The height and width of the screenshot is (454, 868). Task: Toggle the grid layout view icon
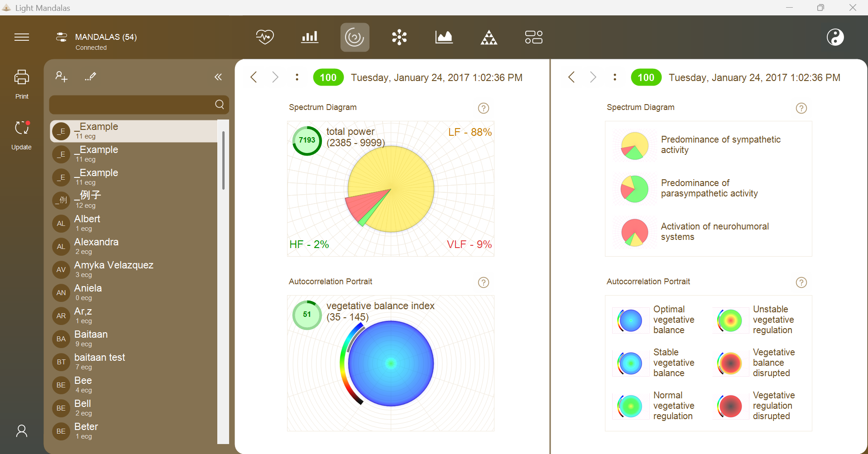pyautogui.click(x=533, y=37)
